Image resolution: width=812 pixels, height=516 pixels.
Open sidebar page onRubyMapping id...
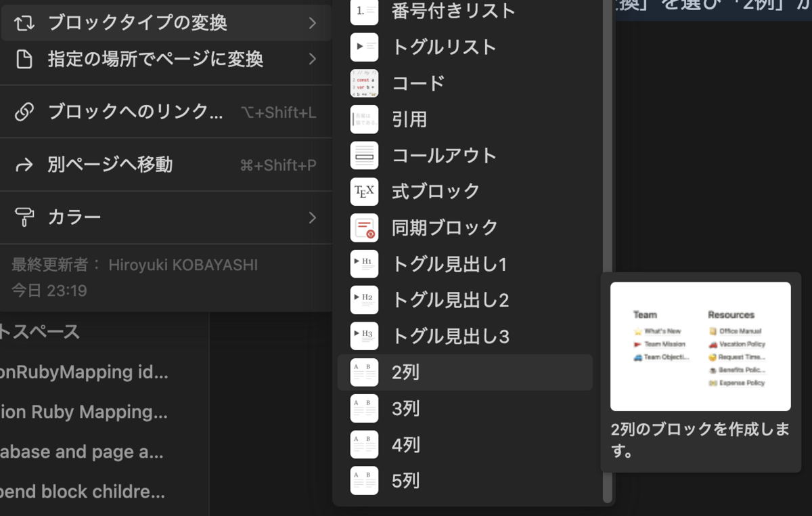tap(84, 372)
